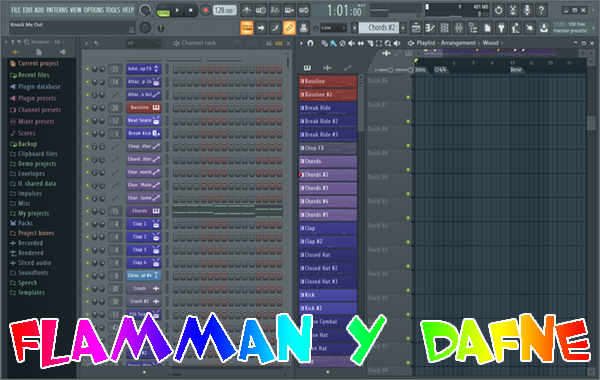Select the playlist Draw pencil tool
This screenshot has width=600, height=380.
(324, 43)
